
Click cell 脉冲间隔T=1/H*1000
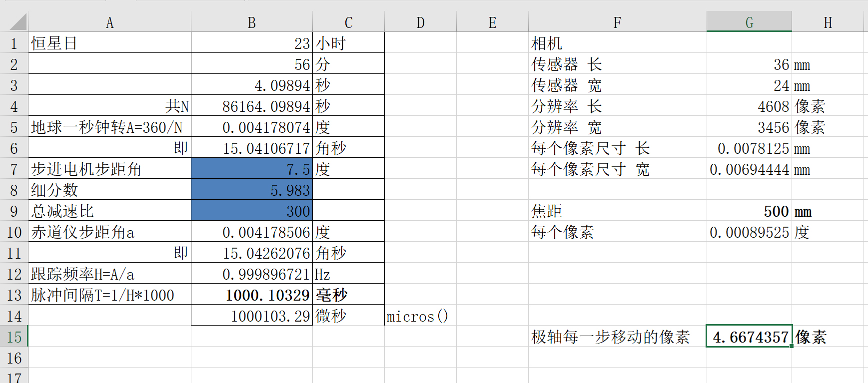(x=110, y=295)
